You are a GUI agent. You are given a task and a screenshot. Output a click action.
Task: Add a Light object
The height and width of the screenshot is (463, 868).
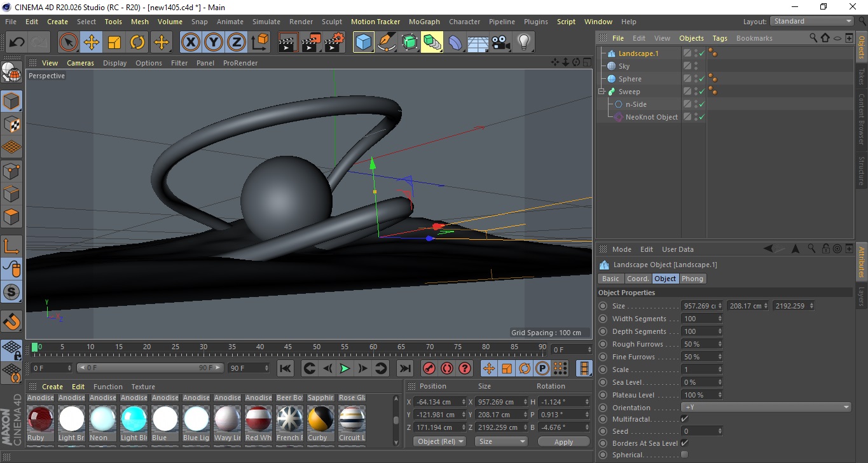click(x=523, y=43)
